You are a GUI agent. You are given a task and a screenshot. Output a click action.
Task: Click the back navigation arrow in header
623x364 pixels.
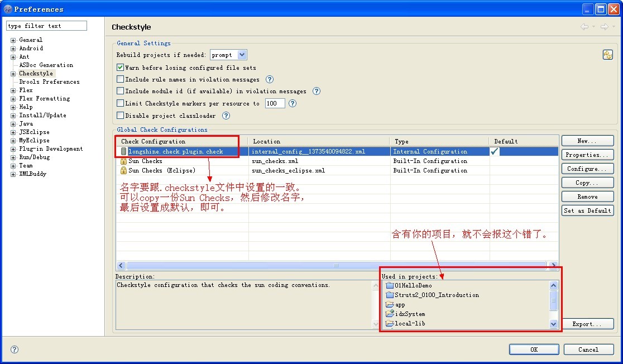pyautogui.click(x=584, y=27)
